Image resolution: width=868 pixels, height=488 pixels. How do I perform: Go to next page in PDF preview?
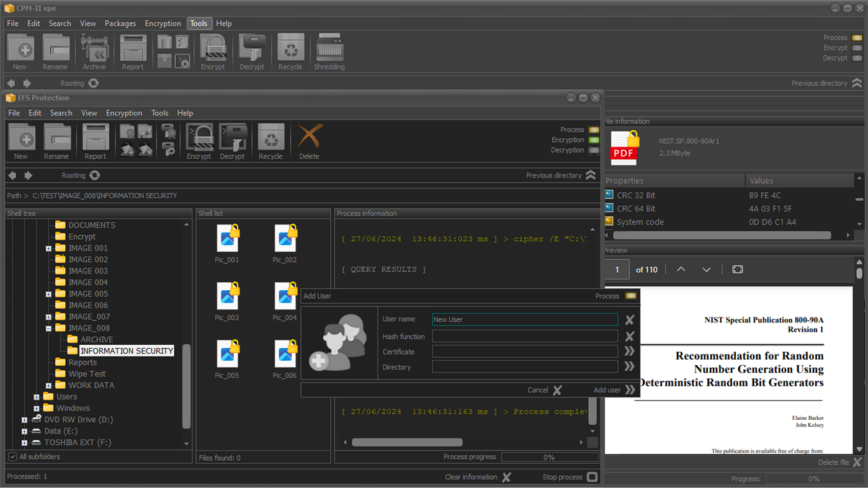706,270
